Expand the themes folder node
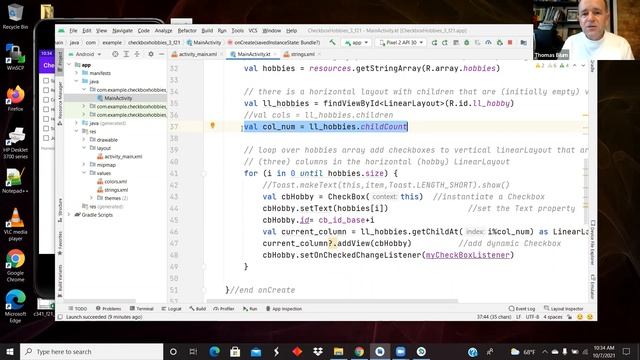The image size is (640, 360). [x=91, y=198]
